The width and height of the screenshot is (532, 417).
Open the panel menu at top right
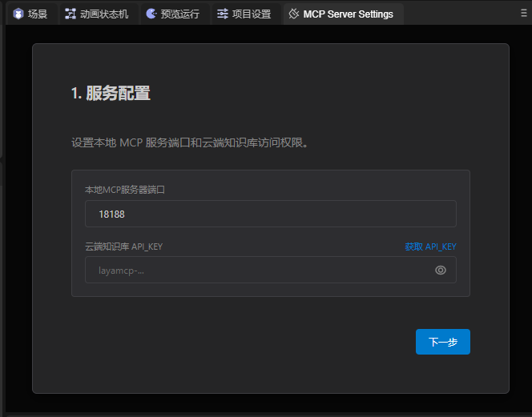click(x=524, y=13)
